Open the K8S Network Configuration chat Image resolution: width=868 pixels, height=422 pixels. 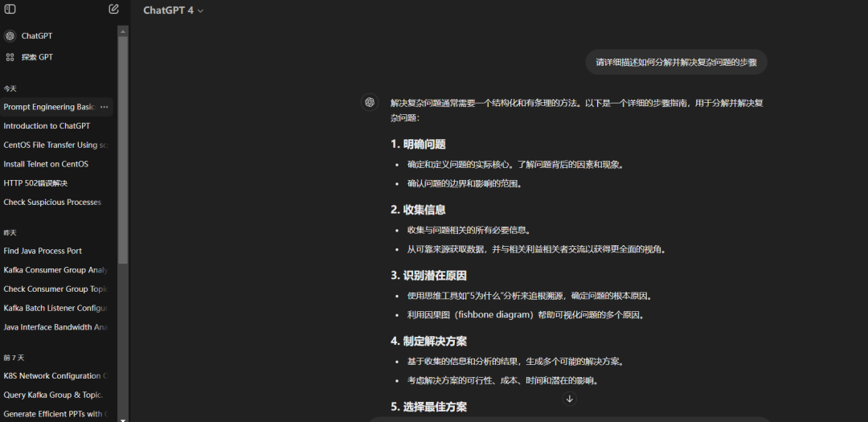tap(55, 376)
